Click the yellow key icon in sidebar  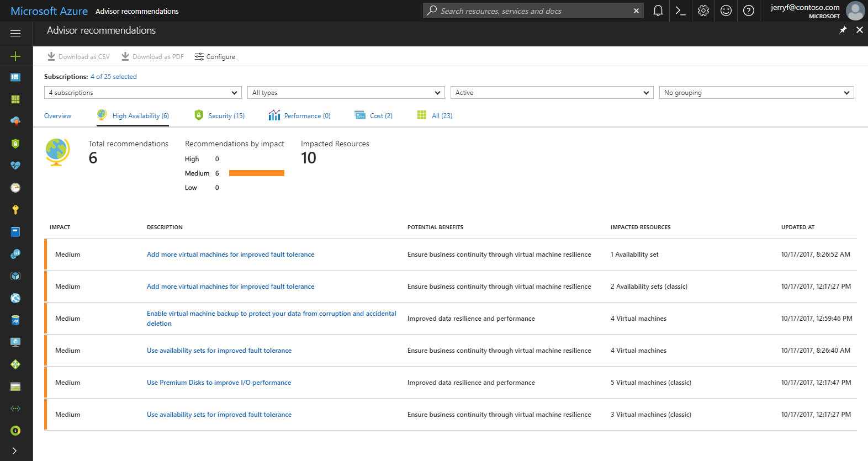pos(15,210)
